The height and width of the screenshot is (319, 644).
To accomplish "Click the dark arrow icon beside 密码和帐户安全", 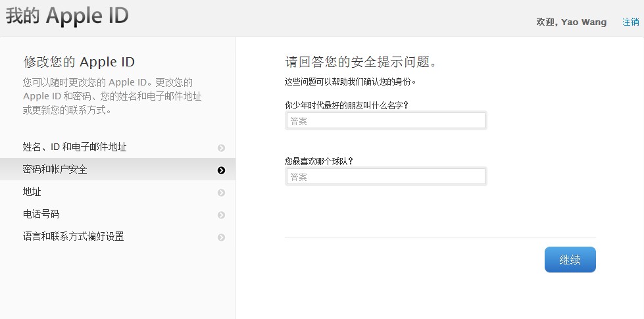I will coord(221,170).
